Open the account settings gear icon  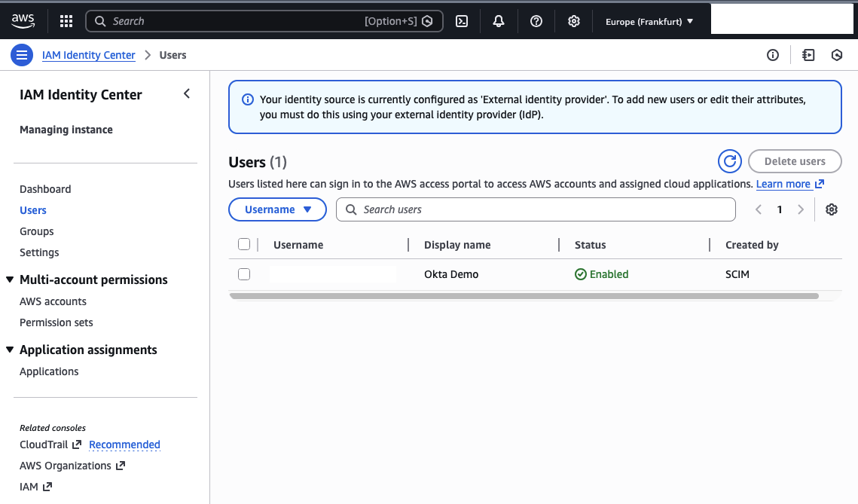pos(573,21)
